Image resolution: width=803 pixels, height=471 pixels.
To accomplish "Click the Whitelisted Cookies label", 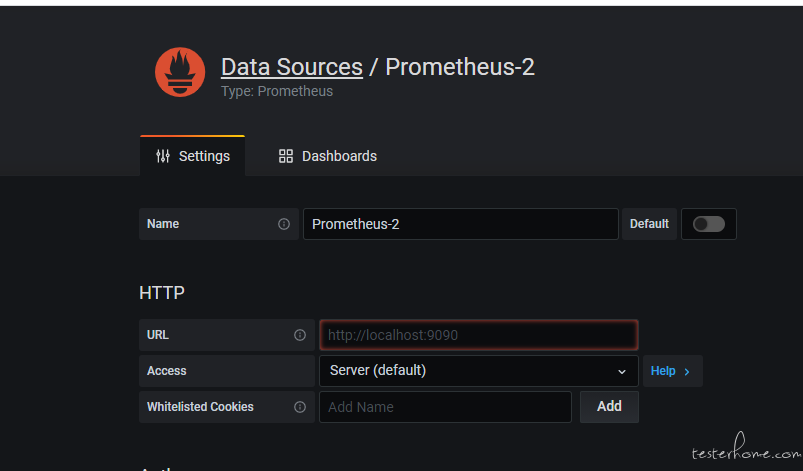I will click(200, 407).
